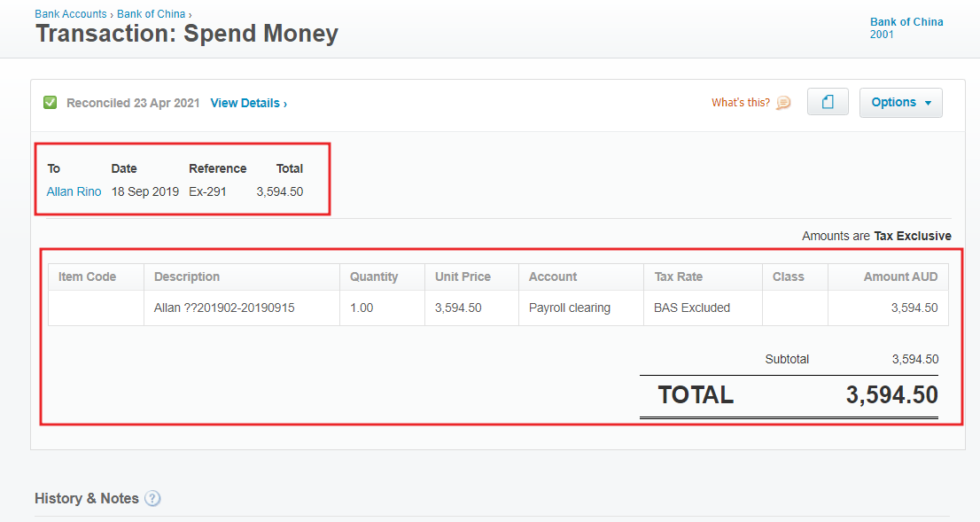
Task: Open contact Allan Rino
Action: click(x=74, y=192)
